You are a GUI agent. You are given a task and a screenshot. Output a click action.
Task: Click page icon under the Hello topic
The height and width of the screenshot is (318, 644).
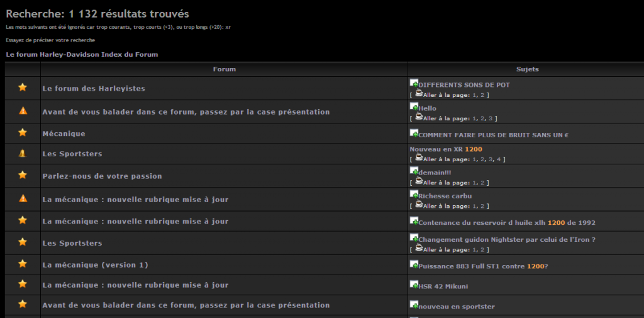pos(418,117)
